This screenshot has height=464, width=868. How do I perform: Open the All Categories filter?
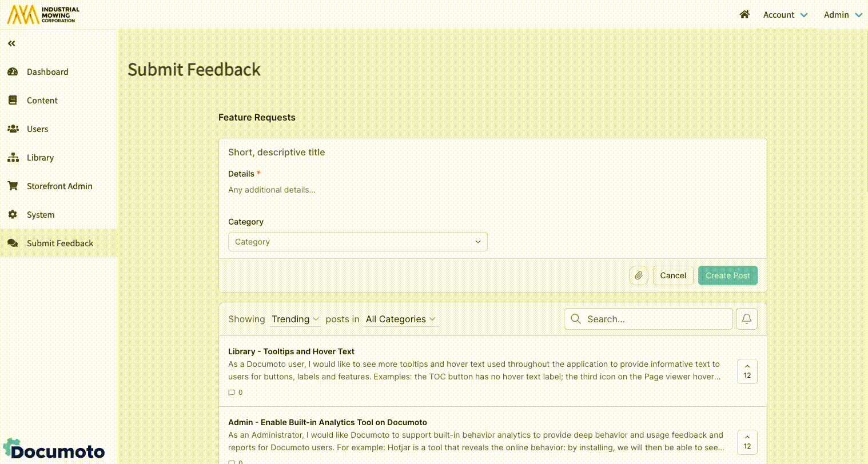pos(400,319)
